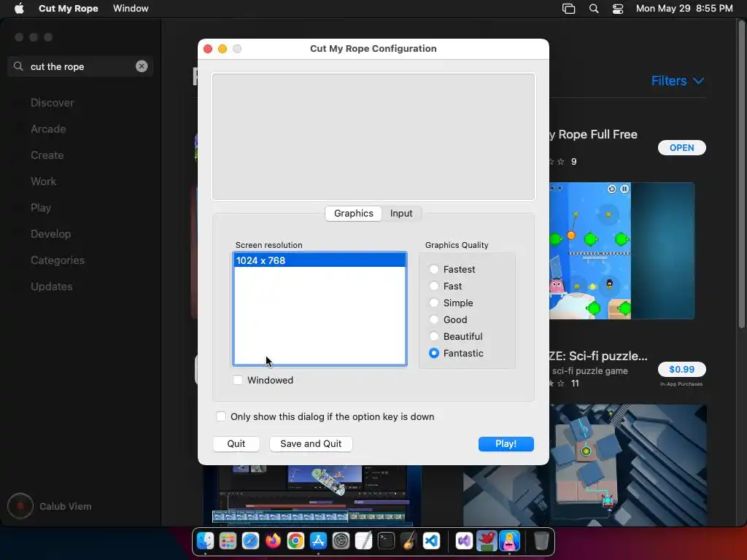Click the pause icon in game screenshot

(624, 189)
